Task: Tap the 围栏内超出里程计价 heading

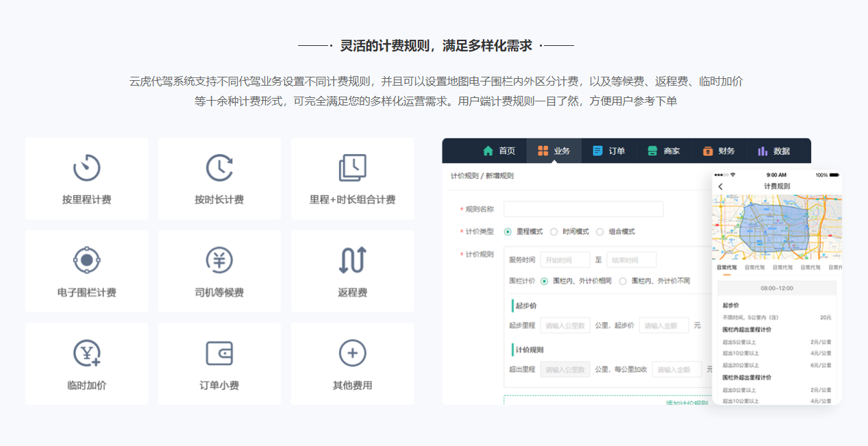Action: (x=747, y=330)
